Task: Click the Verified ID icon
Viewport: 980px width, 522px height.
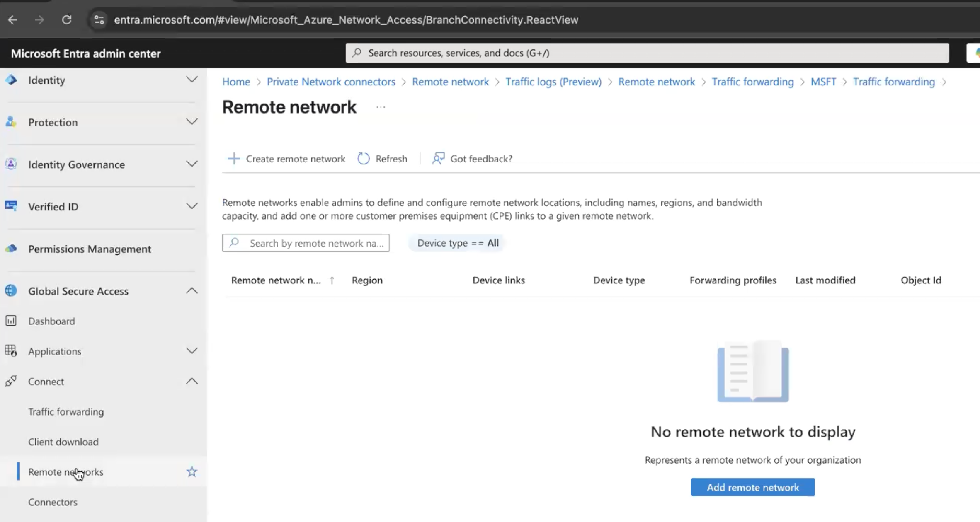Action: tap(11, 206)
